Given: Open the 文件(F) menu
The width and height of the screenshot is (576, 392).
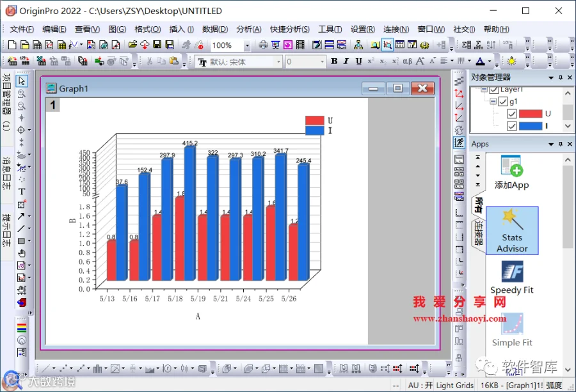Looking at the screenshot, I should tap(22, 29).
